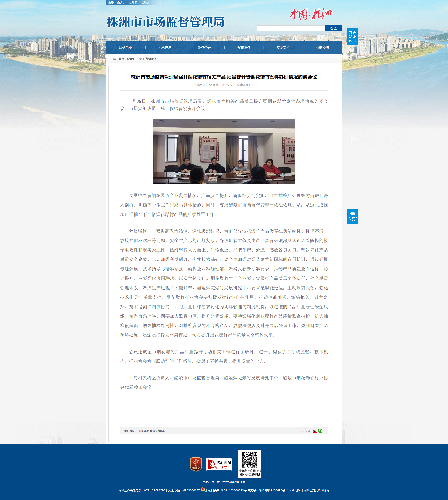Image resolution: width=448 pixels, height=500 pixels.
Task: Click the 政府网站找错 icon
Action: 219,464
